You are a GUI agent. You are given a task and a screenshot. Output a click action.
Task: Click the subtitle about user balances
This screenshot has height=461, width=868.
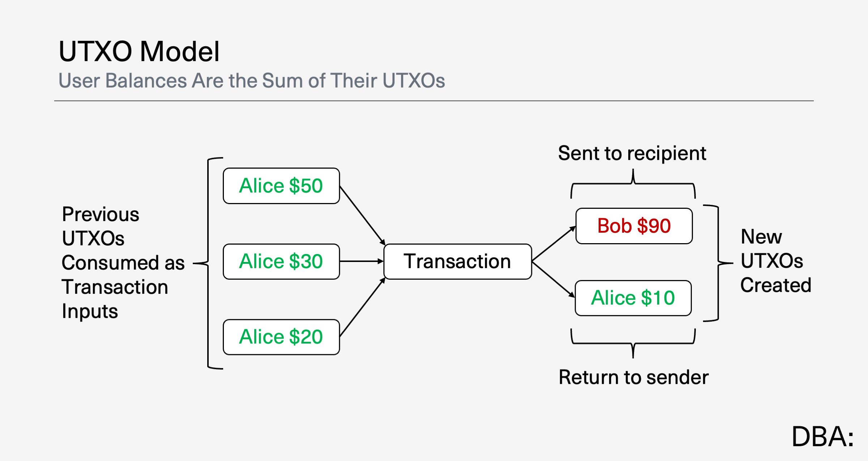point(252,80)
